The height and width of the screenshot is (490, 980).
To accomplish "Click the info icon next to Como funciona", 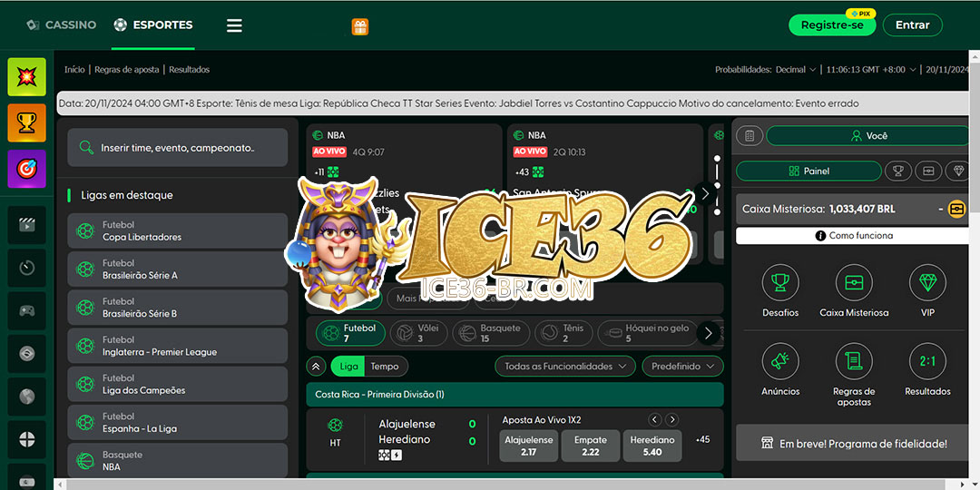I will (x=820, y=236).
